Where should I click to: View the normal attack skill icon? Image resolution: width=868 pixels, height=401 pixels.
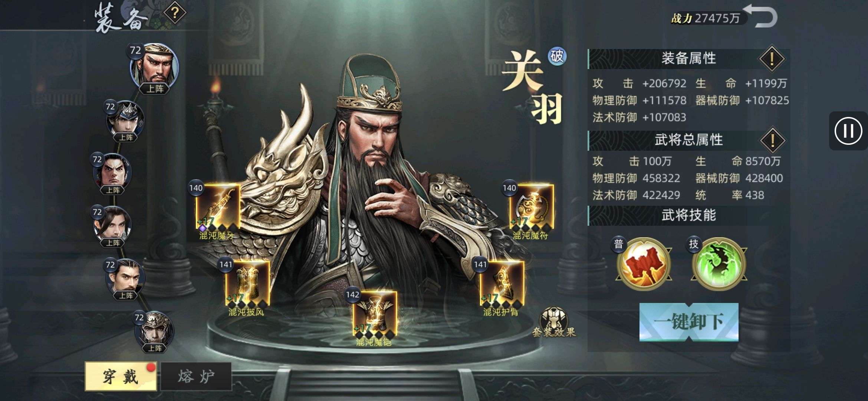[x=644, y=264]
